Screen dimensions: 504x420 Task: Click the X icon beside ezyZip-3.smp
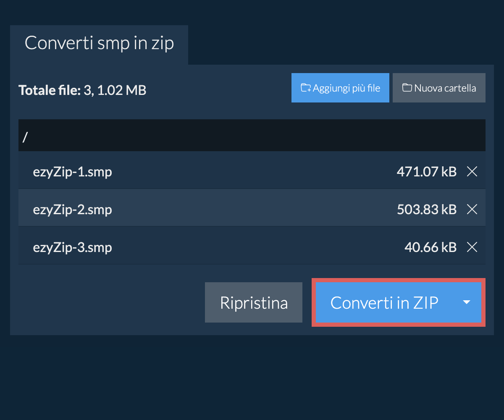point(472,247)
